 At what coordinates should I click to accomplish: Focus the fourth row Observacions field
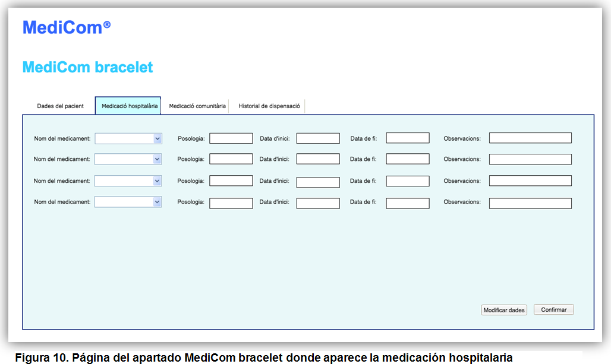(530, 203)
